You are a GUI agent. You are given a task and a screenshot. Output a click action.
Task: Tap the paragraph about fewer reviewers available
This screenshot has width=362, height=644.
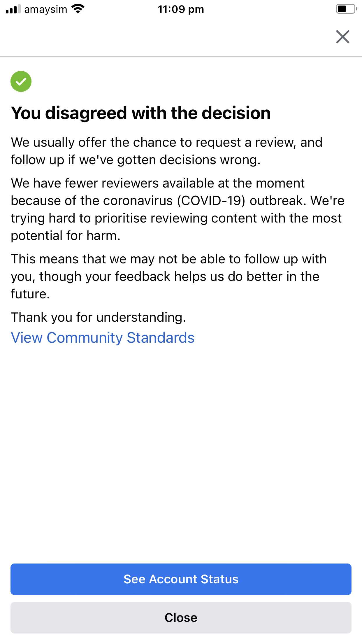[177, 209]
